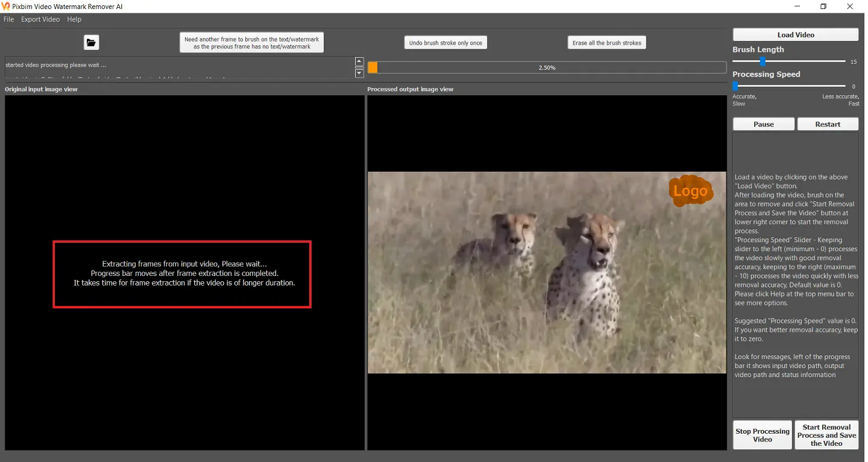
Task: Click the instructions text panel on right
Action: point(796,275)
